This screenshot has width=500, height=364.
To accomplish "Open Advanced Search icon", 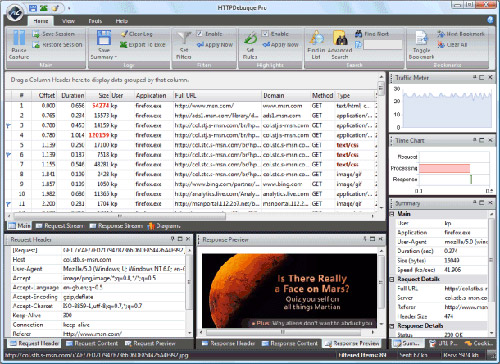I will point(340,37).
